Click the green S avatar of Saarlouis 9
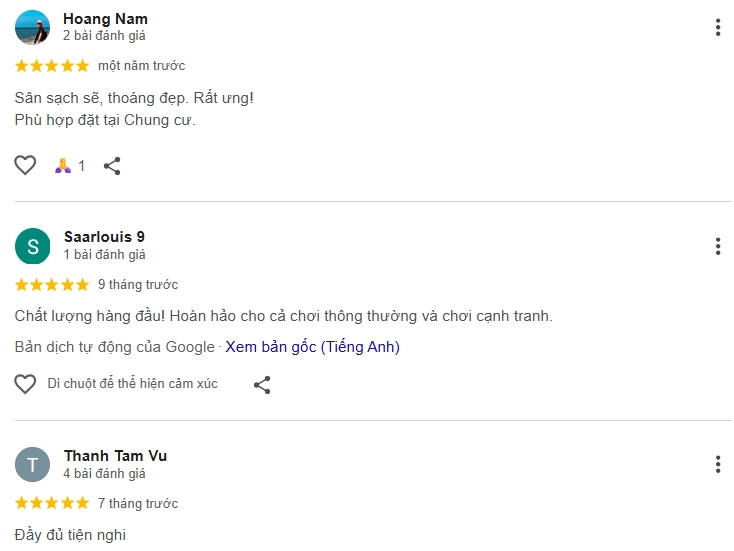The image size is (734, 551). point(33,246)
